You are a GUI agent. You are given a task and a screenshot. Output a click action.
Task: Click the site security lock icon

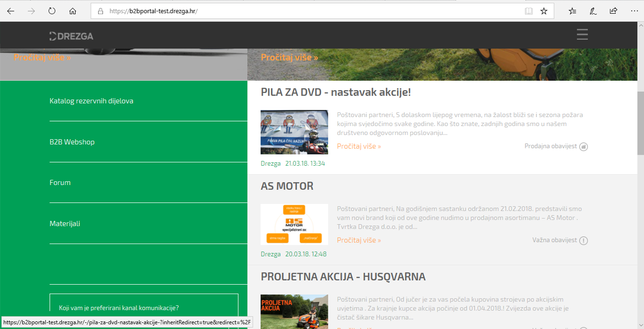[100, 11]
